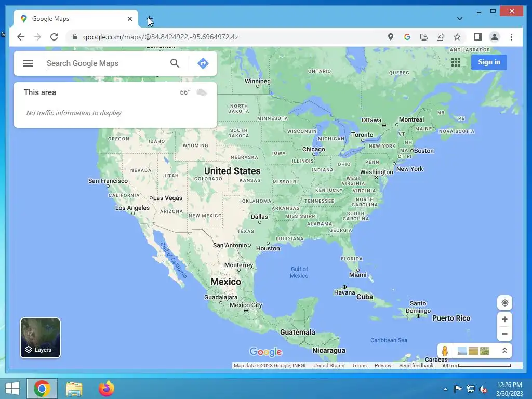This screenshot has height=399, width=532.
Task: Launch Firefox from the taskbar
Action: (x=107, y=389)
